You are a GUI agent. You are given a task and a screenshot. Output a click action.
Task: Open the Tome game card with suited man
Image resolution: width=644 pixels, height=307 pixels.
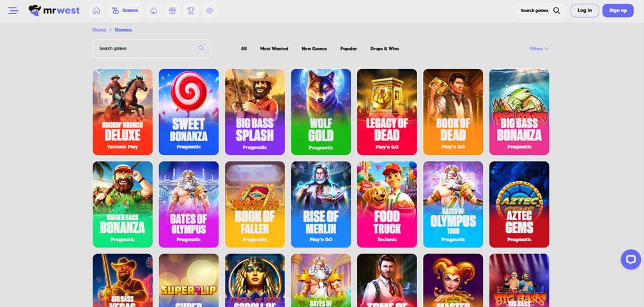coord(387,280)
